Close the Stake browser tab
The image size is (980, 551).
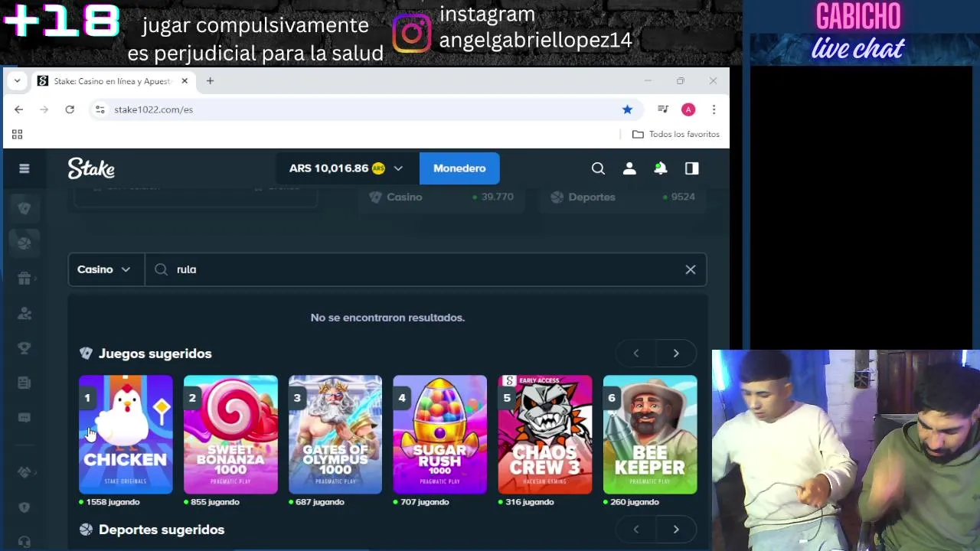coord(185,80)
